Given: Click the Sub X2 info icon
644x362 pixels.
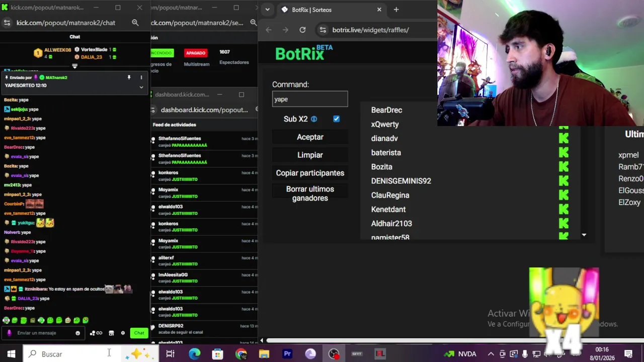Looking at the screenshot, I should (314, 119).
